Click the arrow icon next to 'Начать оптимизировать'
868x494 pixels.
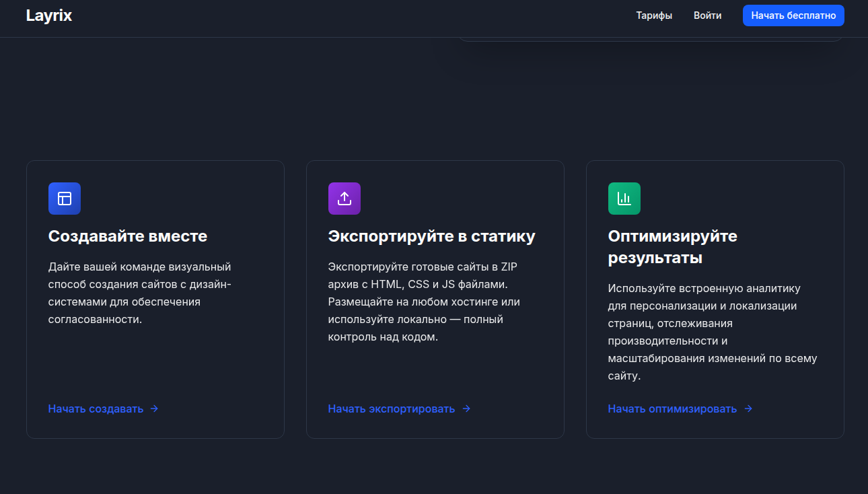(748, 409)
